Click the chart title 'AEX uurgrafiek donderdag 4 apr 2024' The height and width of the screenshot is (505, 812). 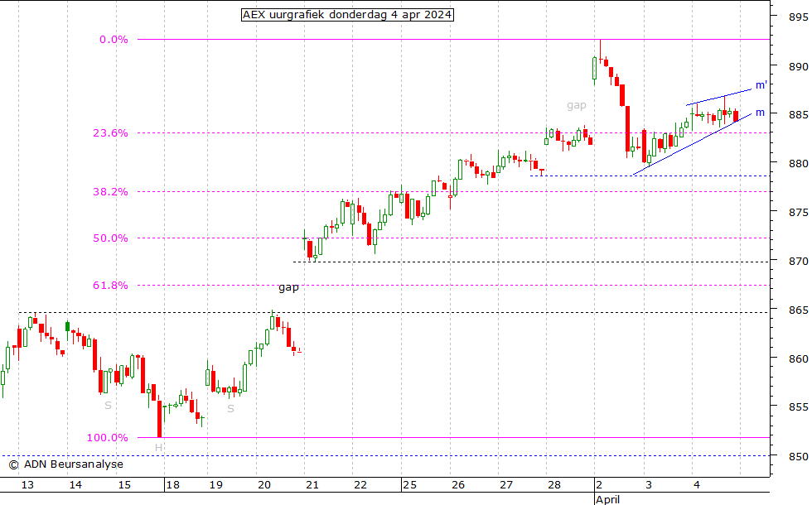pyautogui.click(x=347, y=15)
